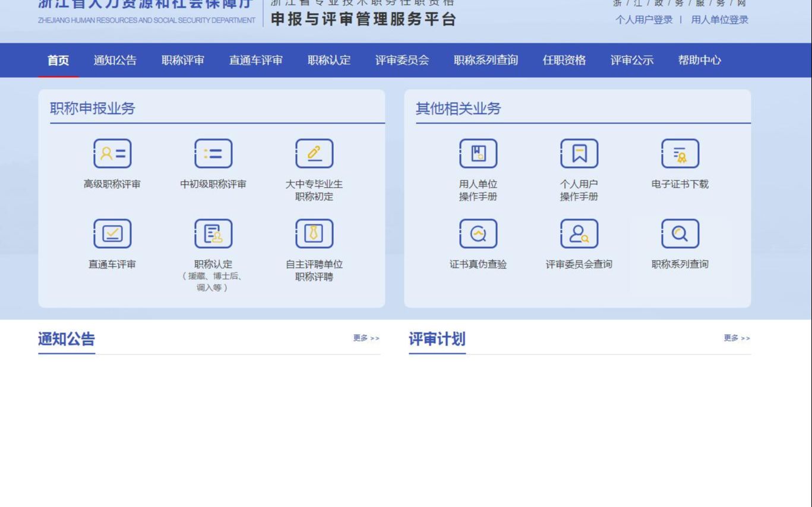Click 申报与评审管理服务平台 title
Viewport: 812px width, 507px height.
(364, 19)
